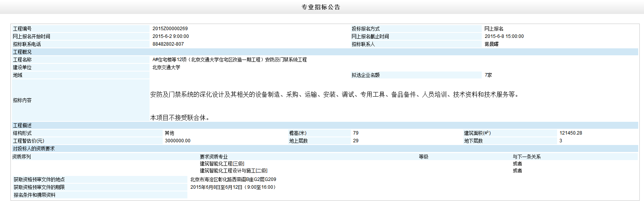Click the registration start time 2015-6-2 9:00:00

point(170,36)
